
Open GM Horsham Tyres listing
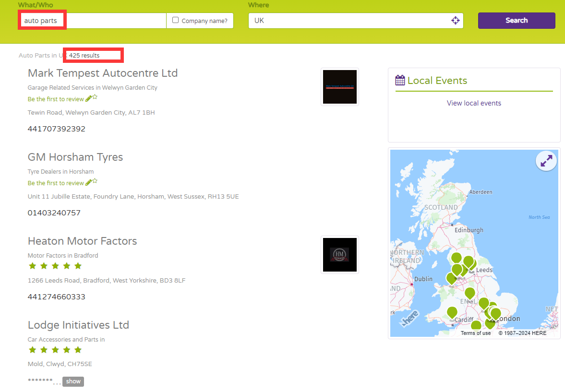tap(75, 157)
